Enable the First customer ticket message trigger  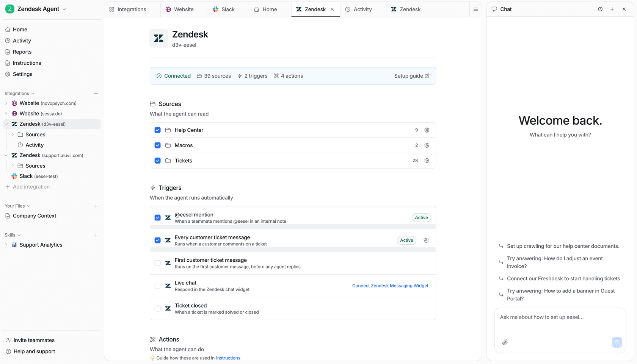tap(157, 263)
